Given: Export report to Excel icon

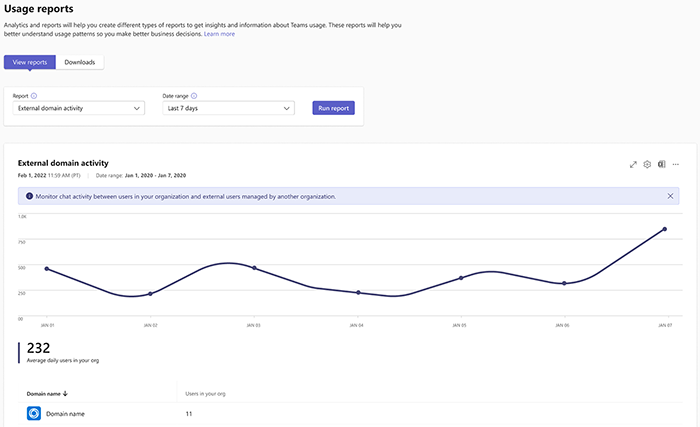Looking at the screenshot, I should [661, 164].
